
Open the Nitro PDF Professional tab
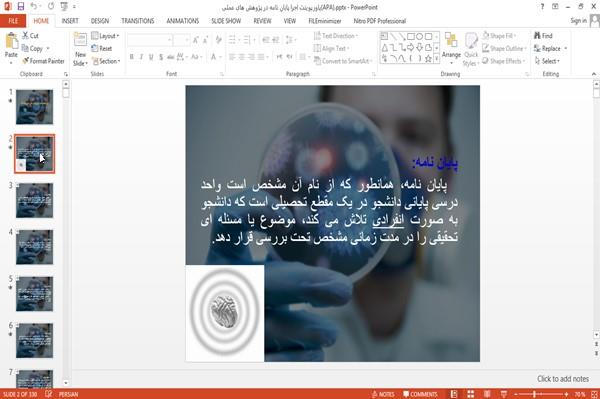tap(380, 21)
